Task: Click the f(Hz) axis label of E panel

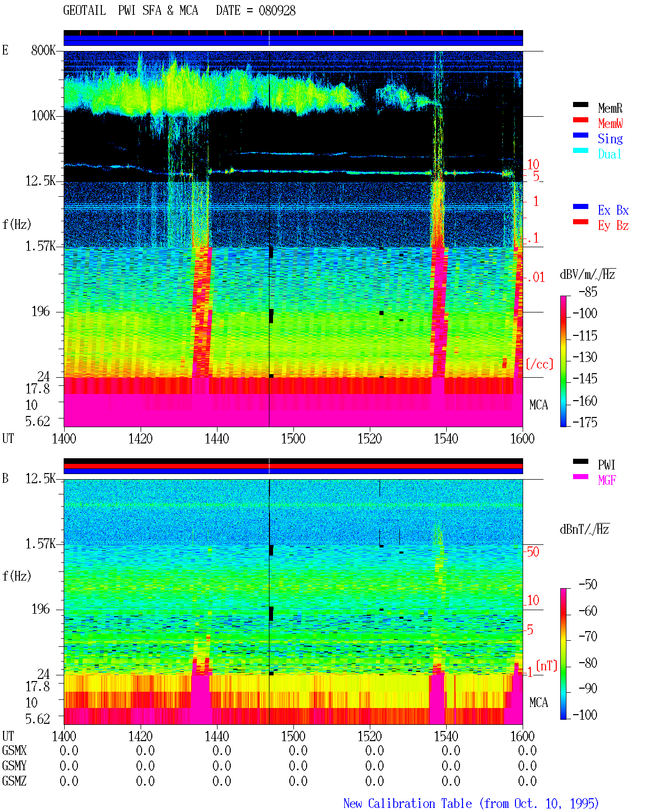Action: [17, 224]
